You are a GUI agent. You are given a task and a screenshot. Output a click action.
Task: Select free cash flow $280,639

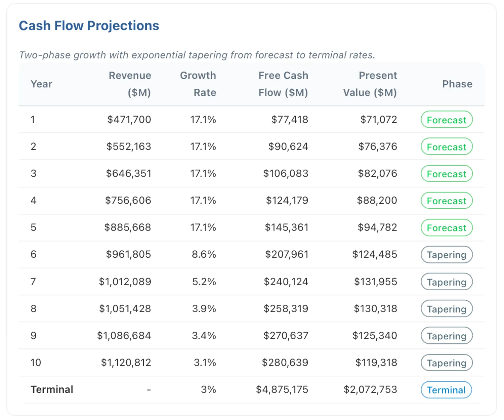[285, 363]
